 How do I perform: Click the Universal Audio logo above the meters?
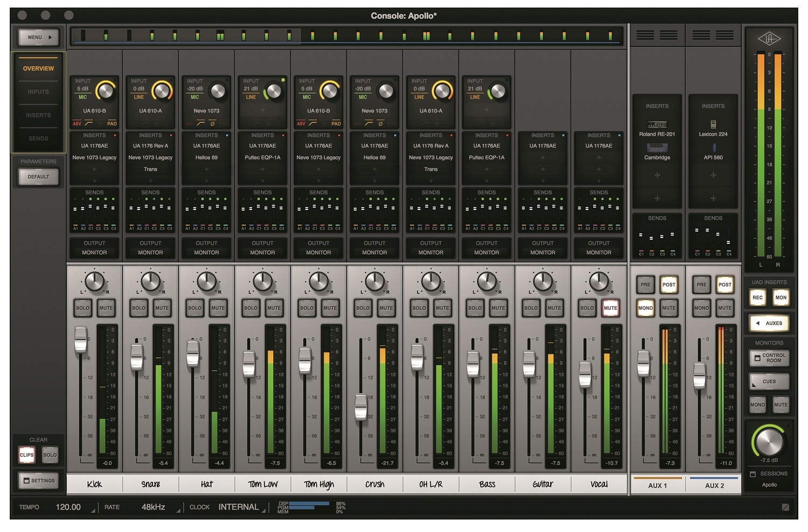pos(769,39)
